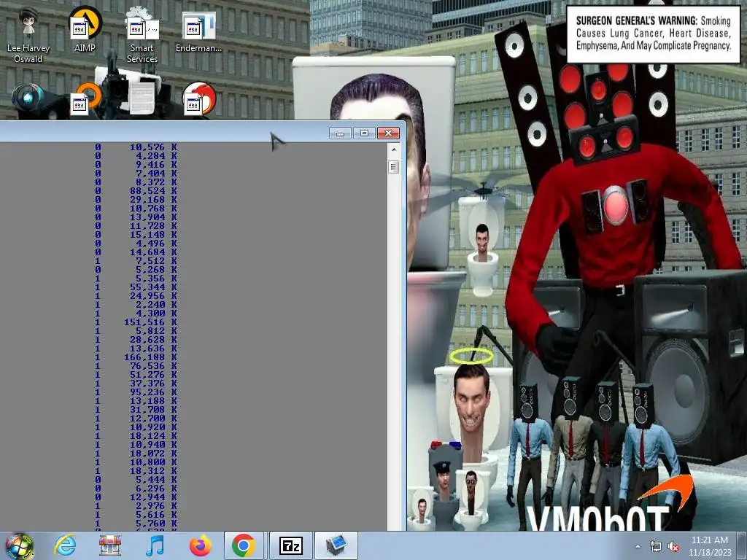Viewport: 747px width, 560px height.
Task: Launch Firefox from the taskbar
Action: click(x=200, y=545)
